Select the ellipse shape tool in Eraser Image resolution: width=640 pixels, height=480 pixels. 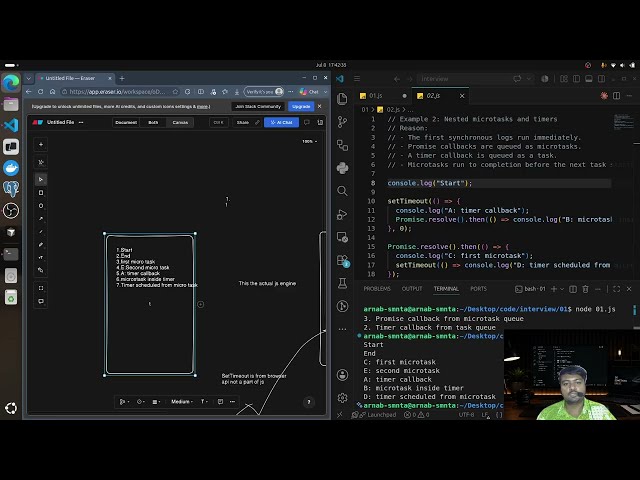(41, 206)
